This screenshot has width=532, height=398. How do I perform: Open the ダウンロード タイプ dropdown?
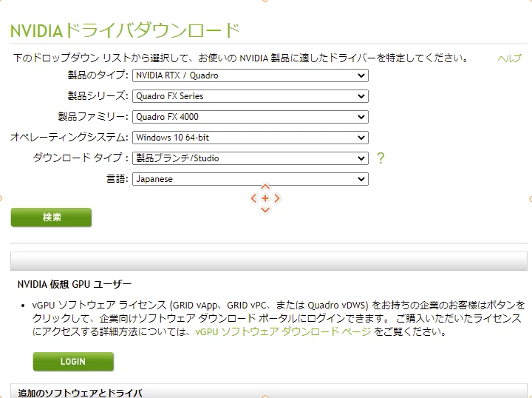(x=250, y=158)
